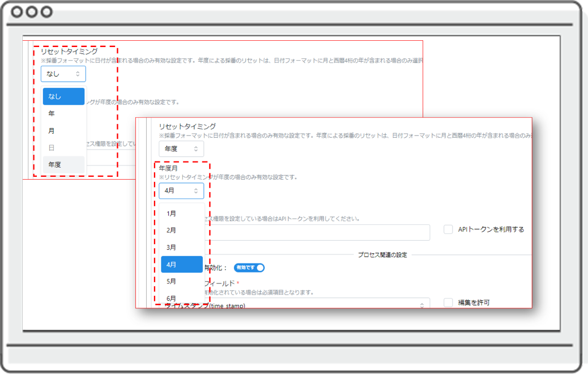Click the text field beside the API token checkbox
This screenshot has height=374, width=588.
317,232
